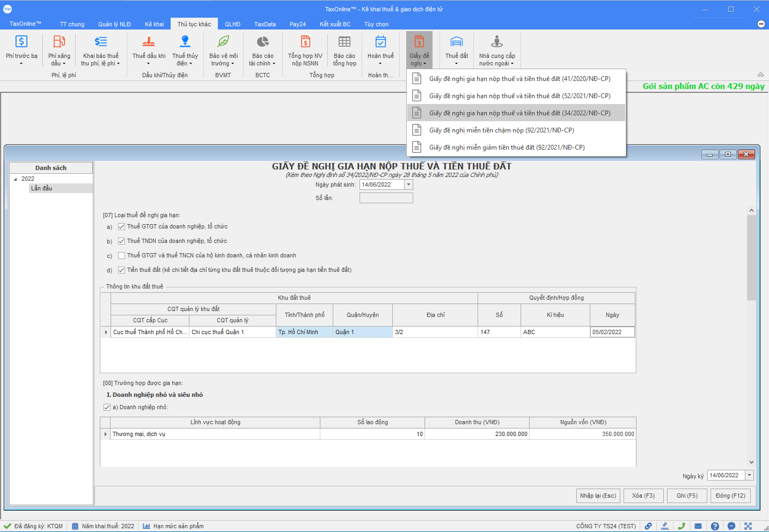769x532 pixels.
Task: Open the Pay24 tab
Action: tap(298, 24)
